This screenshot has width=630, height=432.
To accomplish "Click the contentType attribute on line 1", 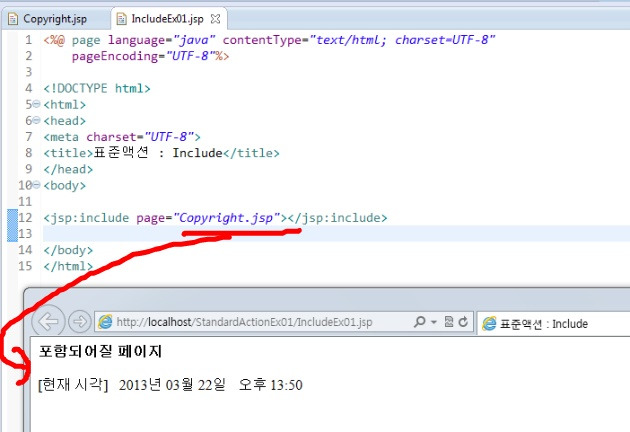I will tap(359, 40).
